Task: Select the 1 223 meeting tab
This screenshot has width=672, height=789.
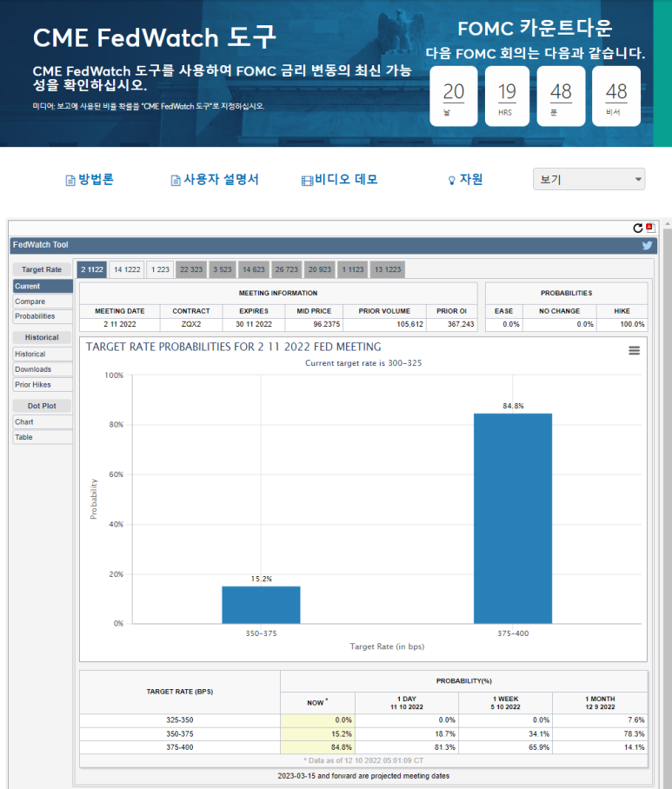Action: click(x=160, y=269)
